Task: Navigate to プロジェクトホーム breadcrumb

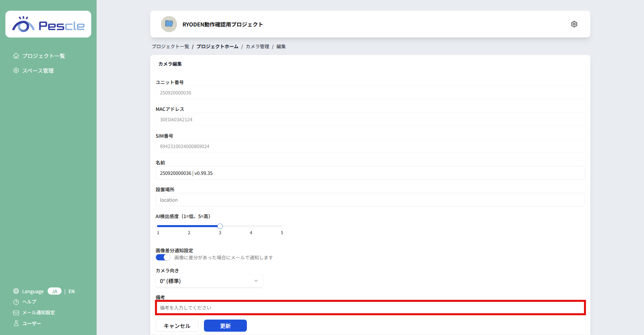Action: tap(217, 47)
